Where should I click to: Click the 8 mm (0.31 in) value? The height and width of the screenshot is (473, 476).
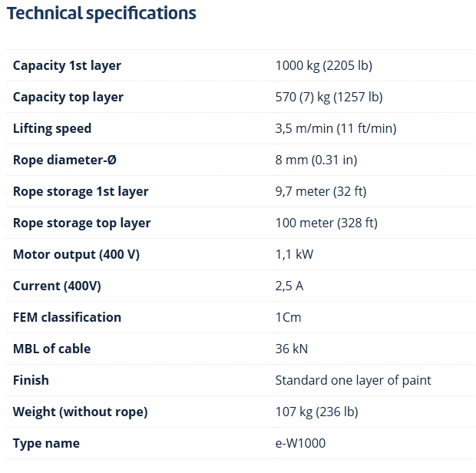pyautogui.click(x=316, y=160)
